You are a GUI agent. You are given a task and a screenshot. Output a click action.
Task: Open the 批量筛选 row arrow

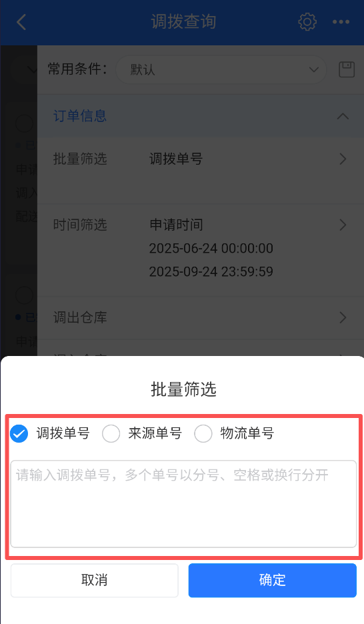point(343,159)
